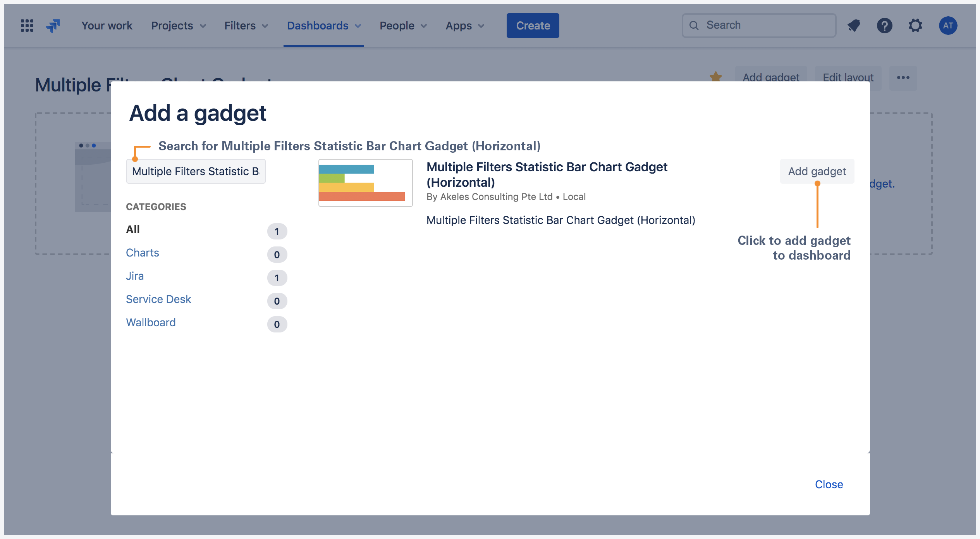Click Add gadget for the bar chart
980x539 pixels.
point(817,171)
